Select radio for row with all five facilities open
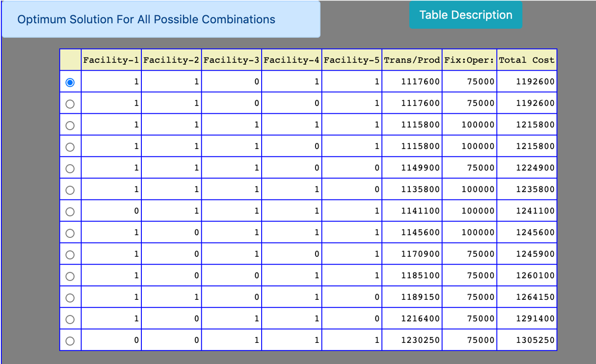The width and height of the screenshot is (596, 364). point(70,125)
